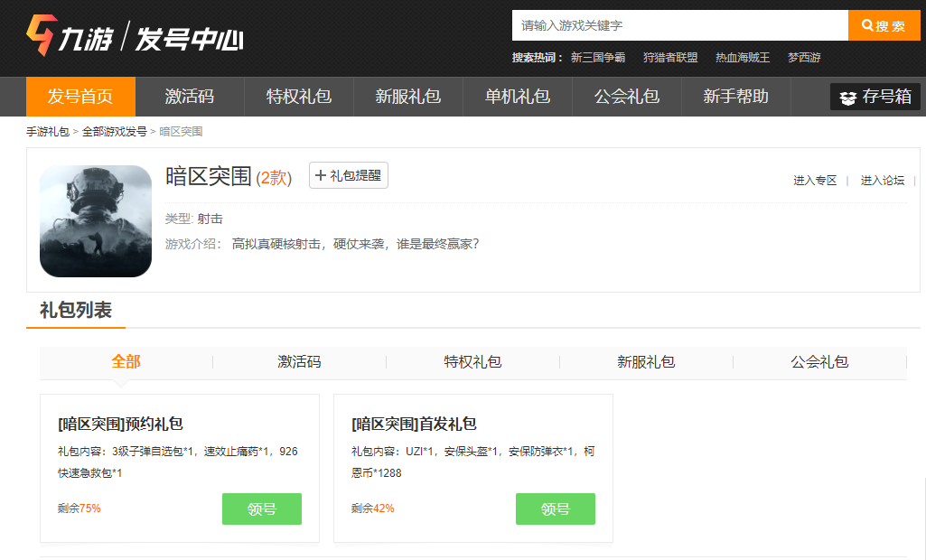The width and height of the screenshot is (926, 560).
Task: Click the 礼包提醒 reminder button
Action: [x=348, y=175]
